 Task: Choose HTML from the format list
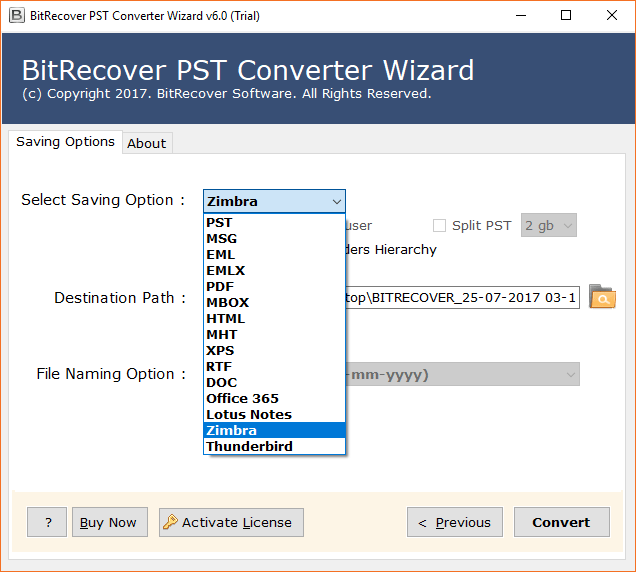274,318
